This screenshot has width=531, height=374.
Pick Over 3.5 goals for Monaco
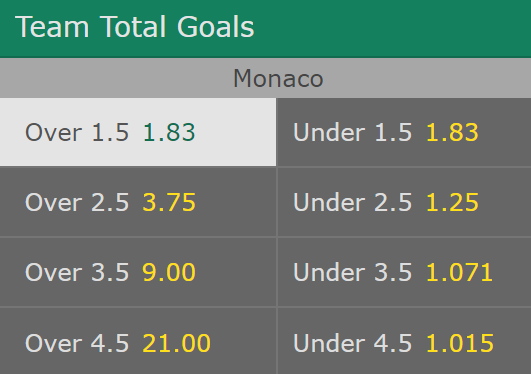[x=138, y=272]
